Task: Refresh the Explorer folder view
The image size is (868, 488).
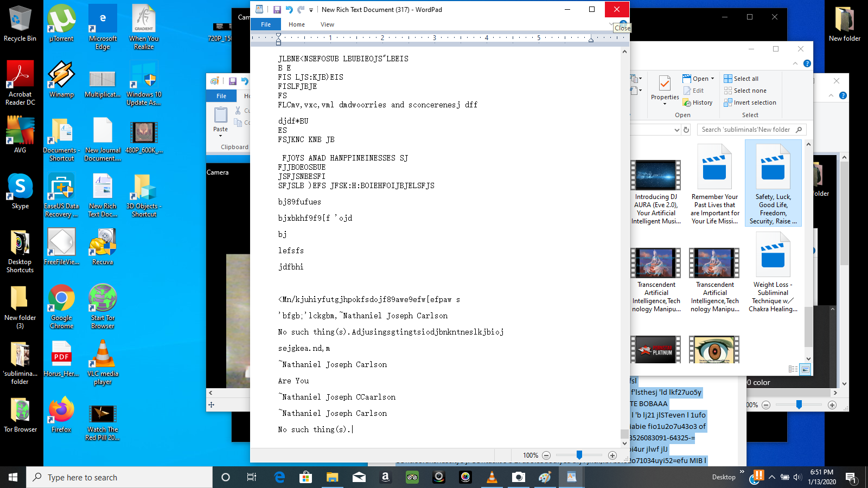Action: click(686, 130)
